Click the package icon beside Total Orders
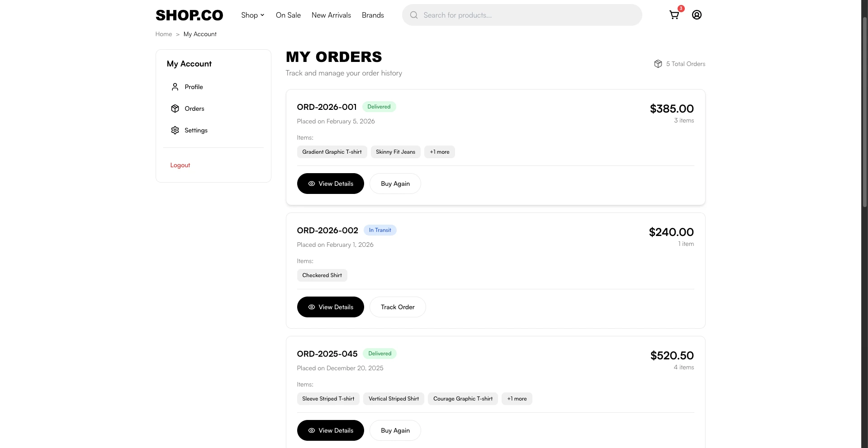The image size is (868, 448). click(658, 64)
